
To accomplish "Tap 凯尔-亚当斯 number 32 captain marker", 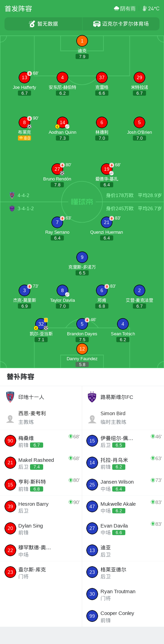I will [x=41, y=324].
